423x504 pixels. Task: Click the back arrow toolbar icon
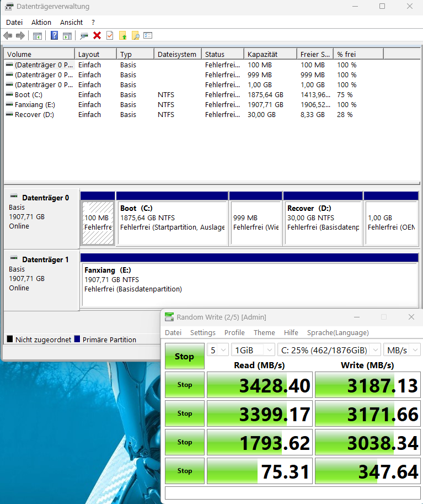point(8,36)
